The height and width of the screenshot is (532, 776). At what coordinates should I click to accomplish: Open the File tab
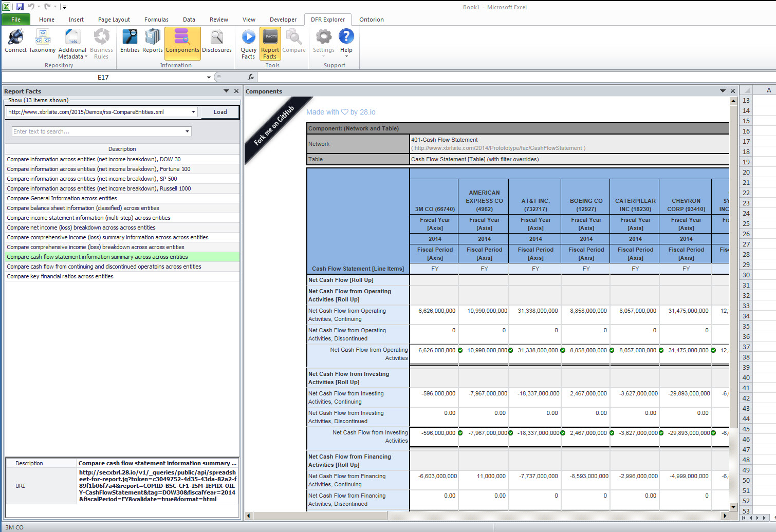[16, 20]
